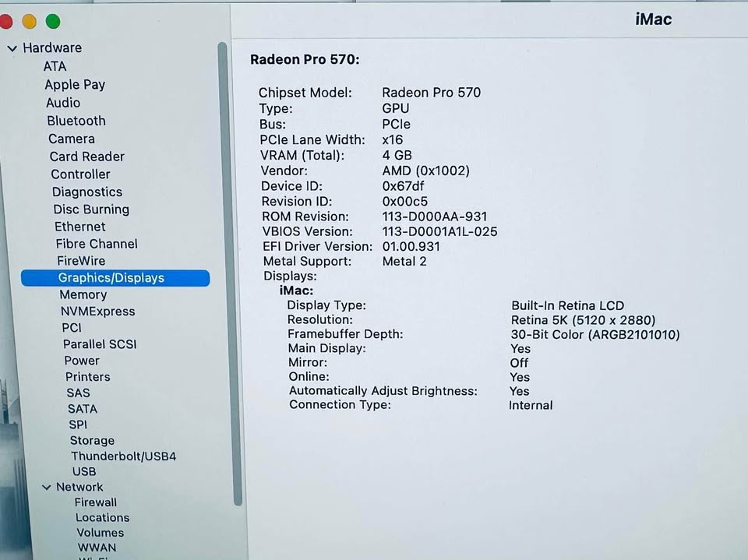Open Parallel SCSI details
748x560 pixels.
coord(100,344)
